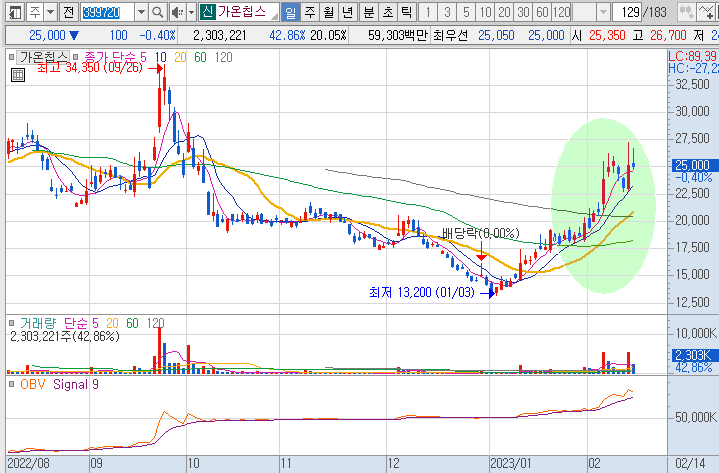The image size is (719, 473).
Task: Click the candlestick chart shift icon
Action: (x=686, y=12)
